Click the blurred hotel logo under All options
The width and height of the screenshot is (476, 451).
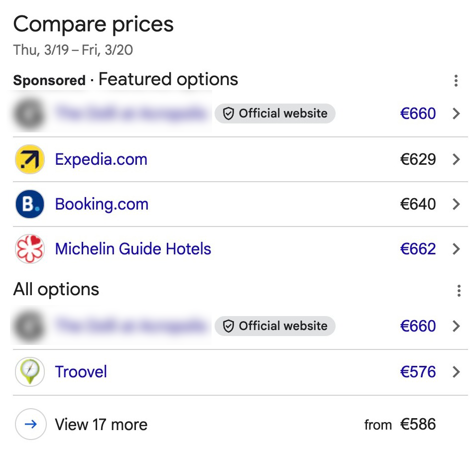[29, 326]
